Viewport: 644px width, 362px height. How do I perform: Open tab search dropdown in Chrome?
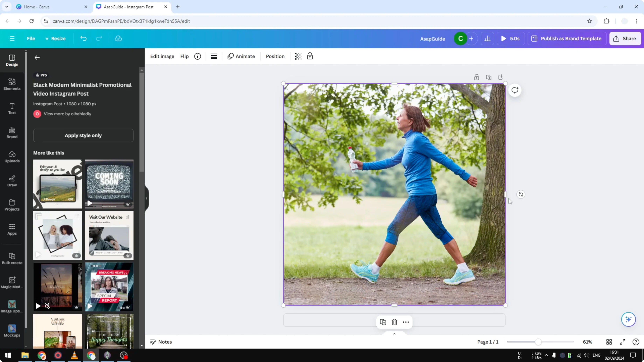pos(7,7)
